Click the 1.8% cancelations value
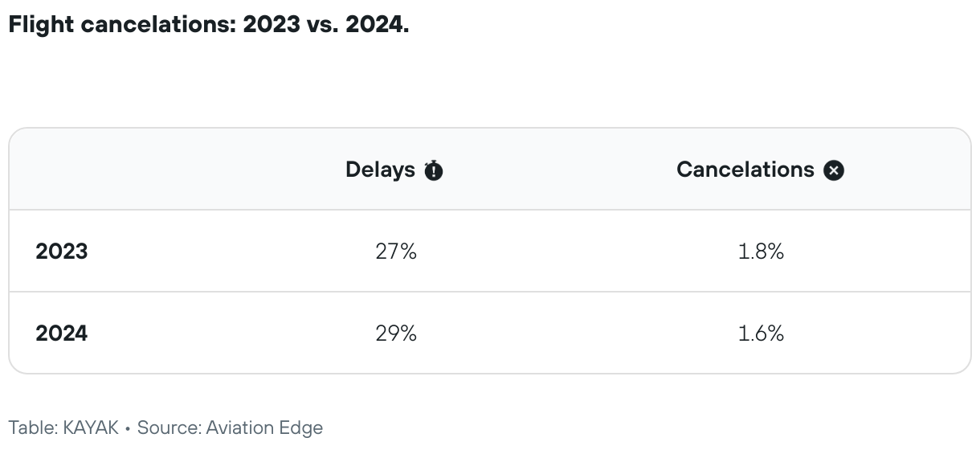Screen dimensions: 980x450 point(761,252)
